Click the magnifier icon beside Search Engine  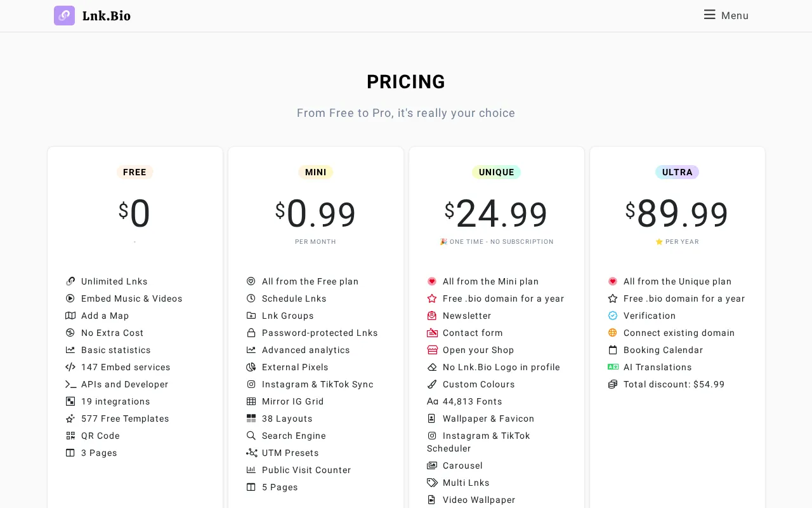pos(251,436)
